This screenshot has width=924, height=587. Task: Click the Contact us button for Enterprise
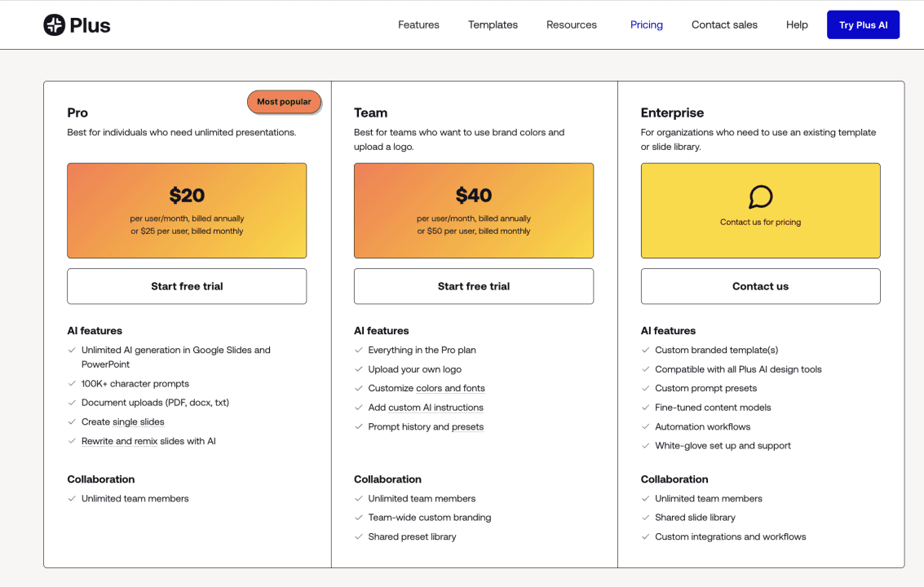click(x=760, y=286)
